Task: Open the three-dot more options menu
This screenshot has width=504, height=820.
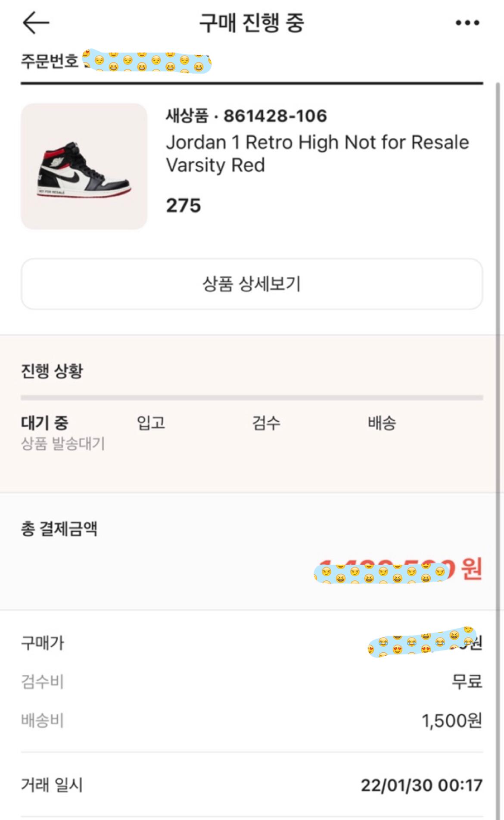Action: point(467,22)
